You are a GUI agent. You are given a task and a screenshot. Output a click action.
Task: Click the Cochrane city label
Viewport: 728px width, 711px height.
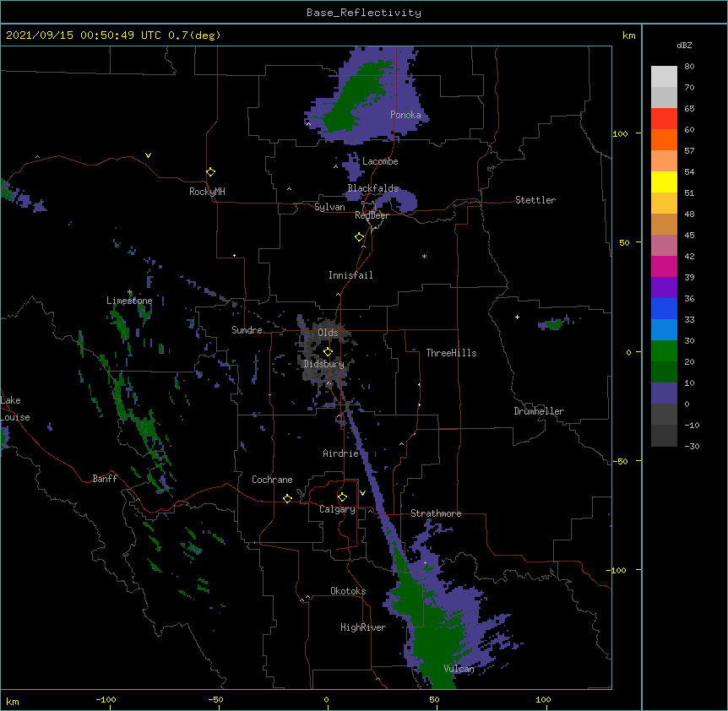272,480
